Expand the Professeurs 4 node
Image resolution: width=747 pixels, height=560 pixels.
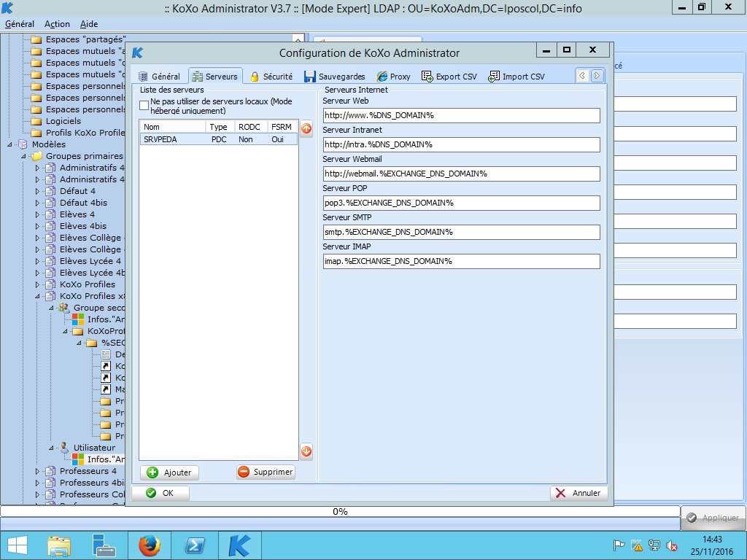click(38, 471)
